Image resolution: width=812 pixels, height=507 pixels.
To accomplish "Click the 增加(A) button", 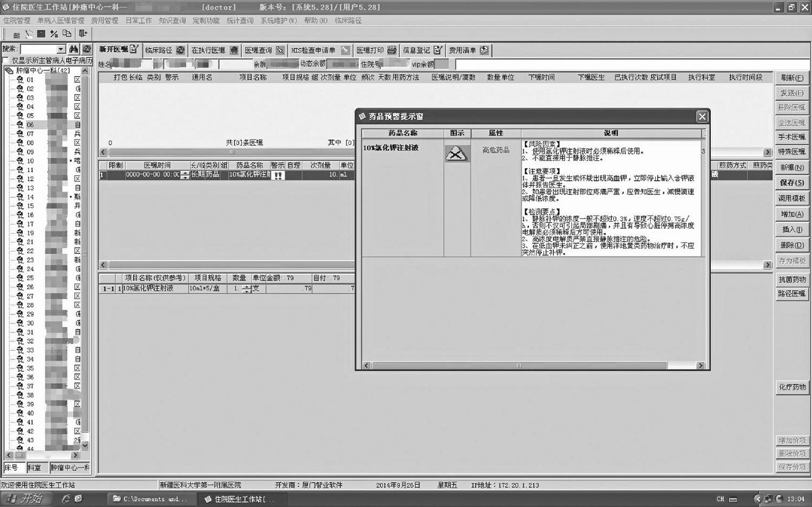I will pos(792,214).
